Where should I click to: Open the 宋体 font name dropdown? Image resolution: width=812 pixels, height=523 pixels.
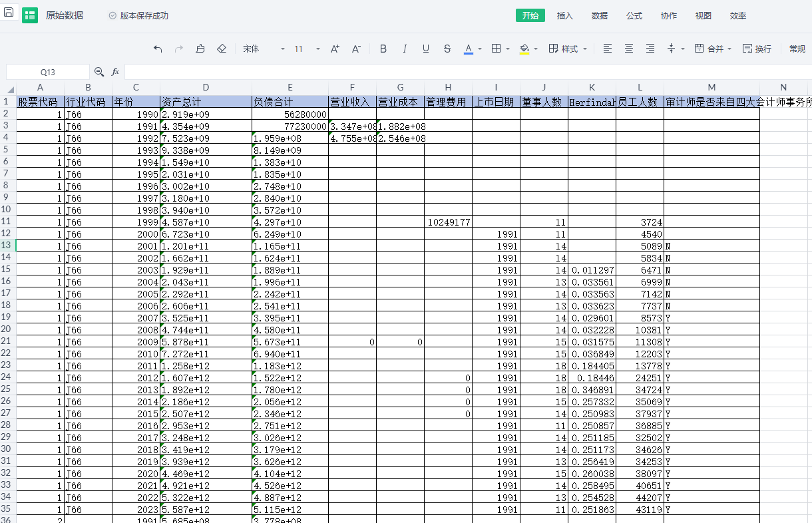[264, 49]
